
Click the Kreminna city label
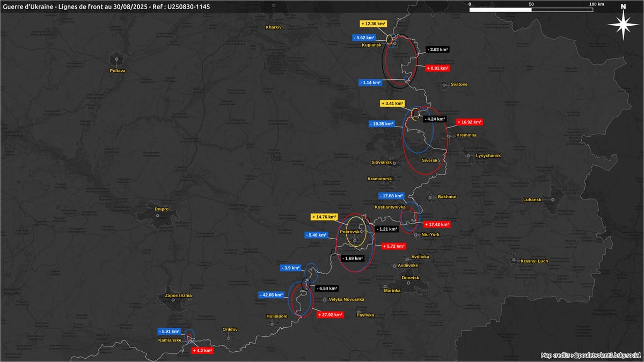(x=466, y=135)
